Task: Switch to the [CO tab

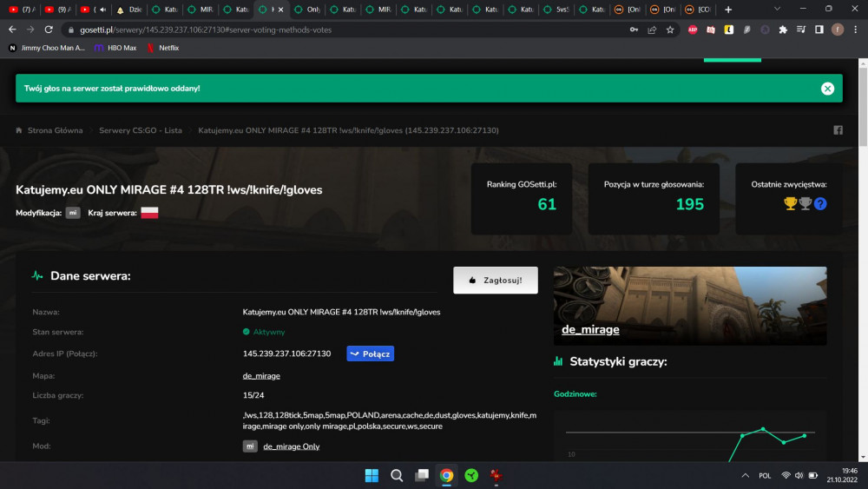Action: click(698, 10)
